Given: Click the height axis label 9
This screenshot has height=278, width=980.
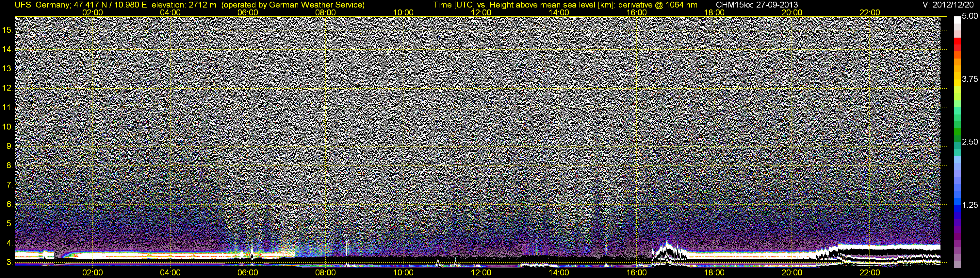Looking at the screenshot, I should point(9,146).
